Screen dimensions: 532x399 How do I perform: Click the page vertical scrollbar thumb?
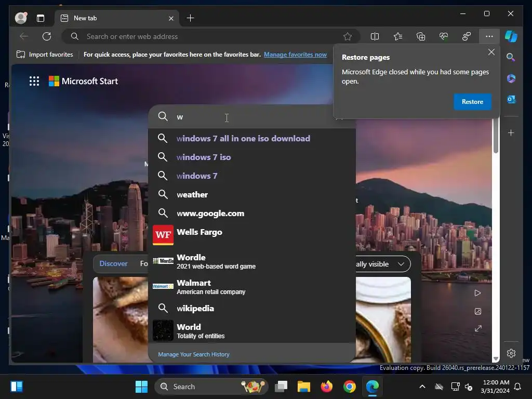pyautogui.click(x=496, y=135)
